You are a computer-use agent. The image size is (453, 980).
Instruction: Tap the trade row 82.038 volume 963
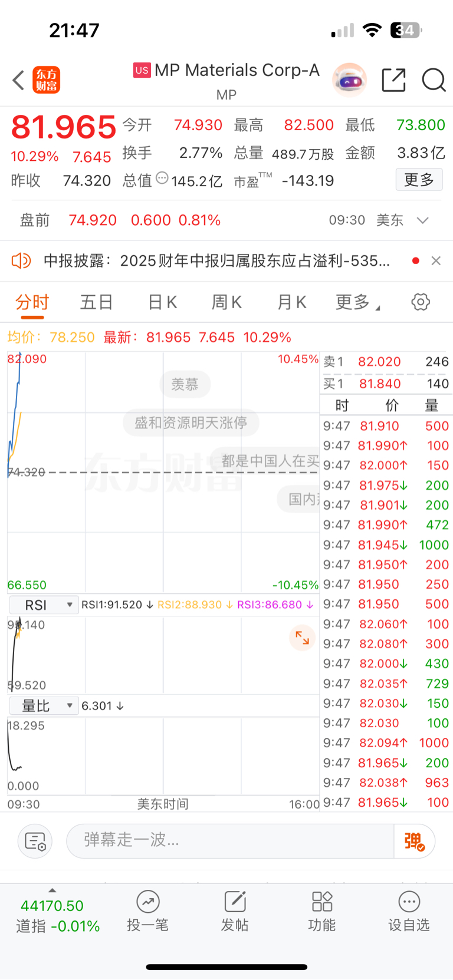(x=386, y=783)
